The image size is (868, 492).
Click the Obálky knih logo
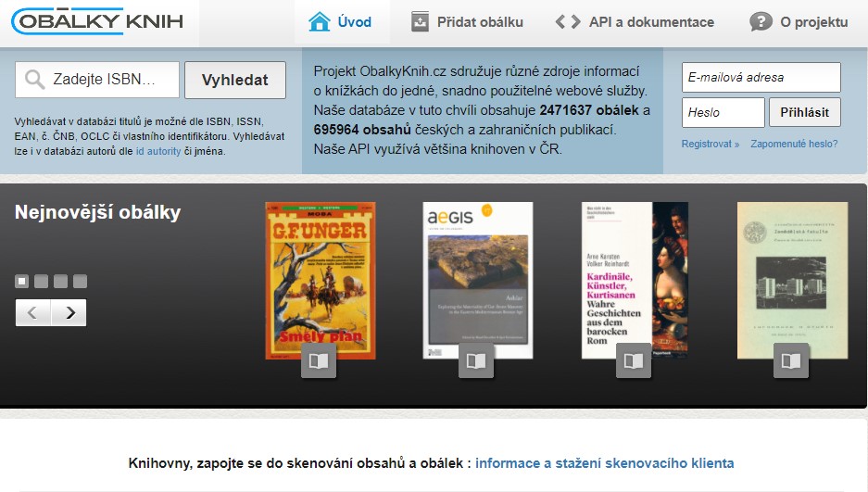pyautogui.click(x=97, y=21)
